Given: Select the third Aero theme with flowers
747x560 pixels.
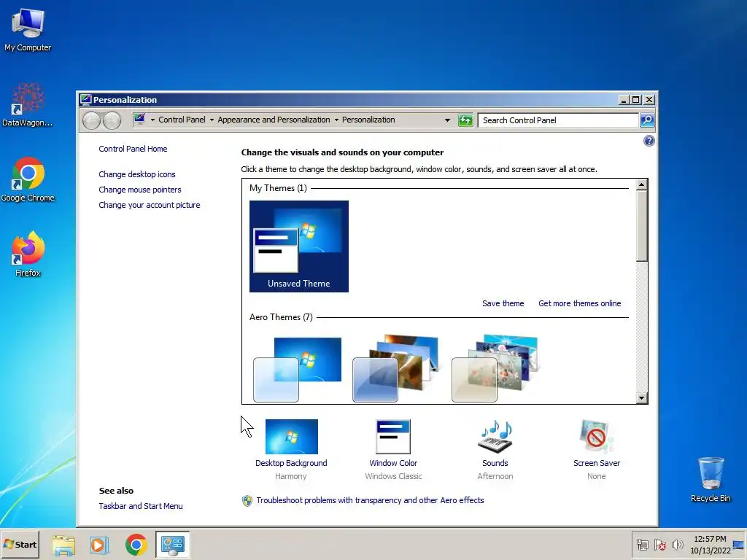Looking at the screenshot, I should click(495, 369).
